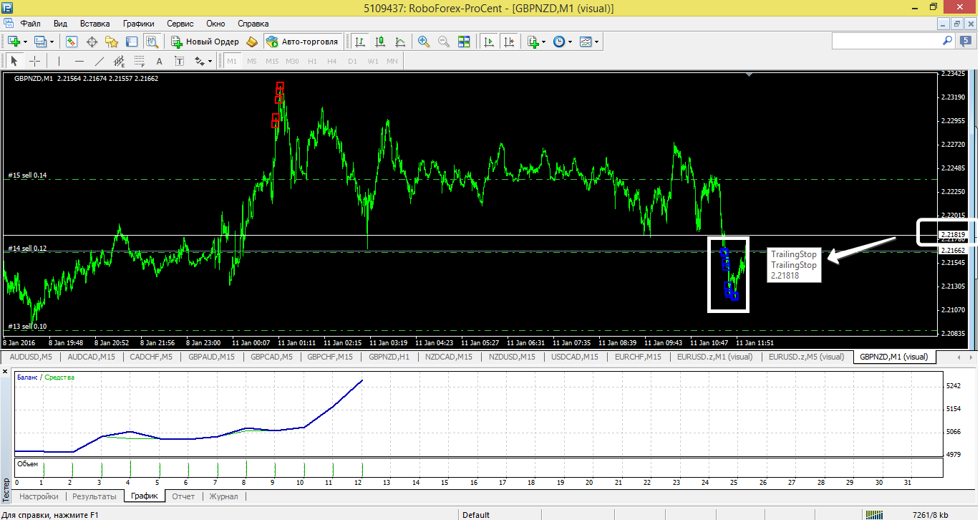
Task: Expand the indicators dropdown arrow
Action: click(x=544, y=42)
